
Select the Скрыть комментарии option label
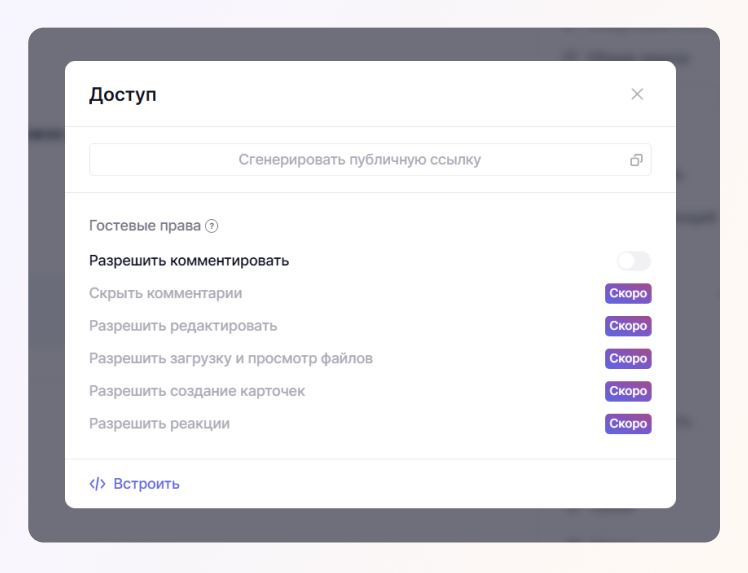(166, 293)
